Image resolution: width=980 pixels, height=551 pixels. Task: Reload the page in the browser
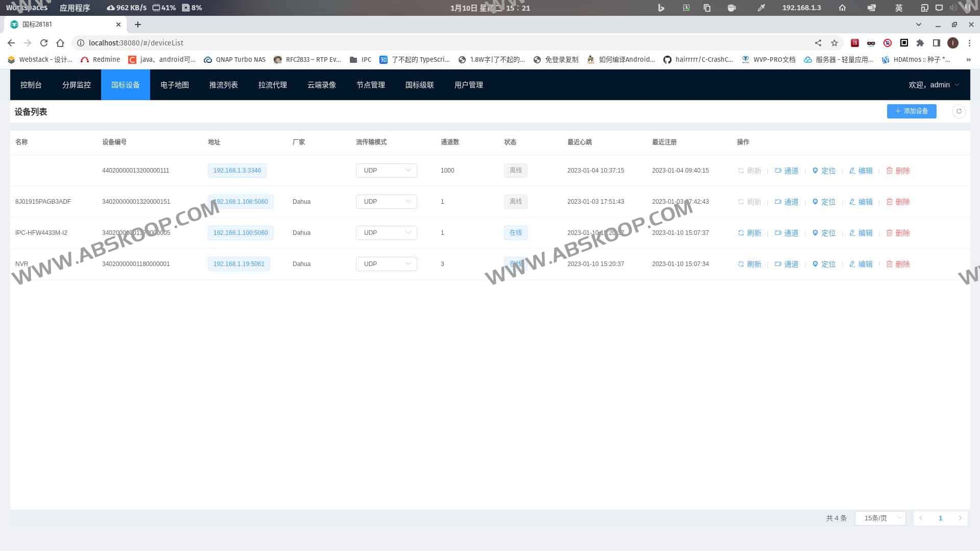tap(44, 43)
